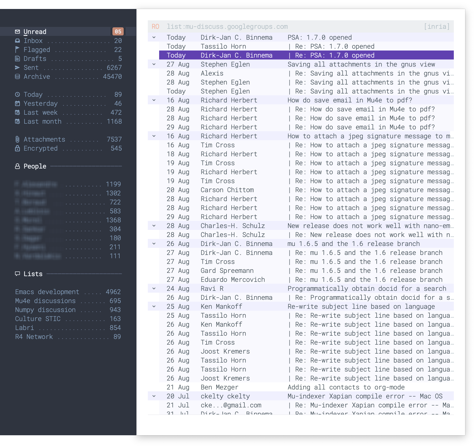Click the Attachments paperclip icon
The image size is (476, 448).
17,139
